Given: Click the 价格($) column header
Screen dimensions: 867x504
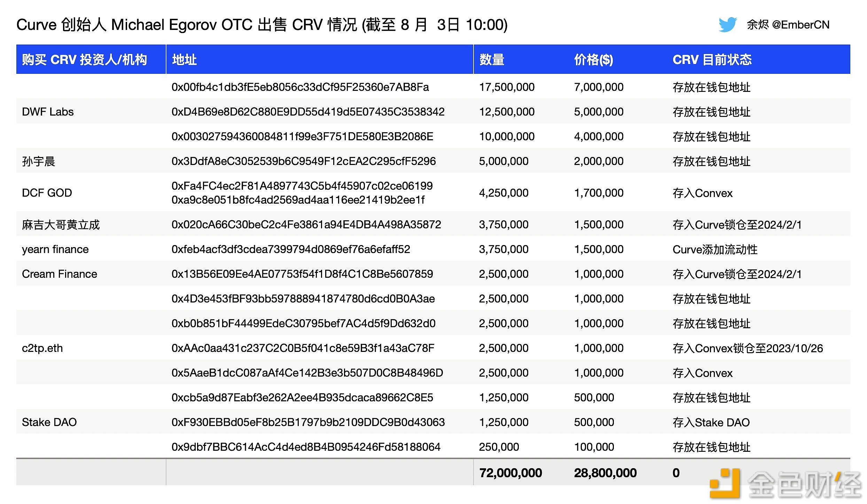Looking at the screenshot, I should pos(594,60).
